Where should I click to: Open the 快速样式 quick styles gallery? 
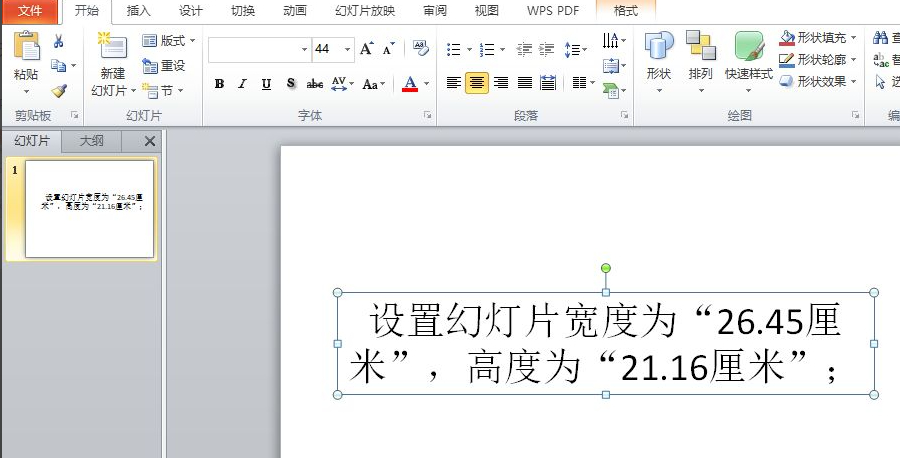[x=748, y=62]
